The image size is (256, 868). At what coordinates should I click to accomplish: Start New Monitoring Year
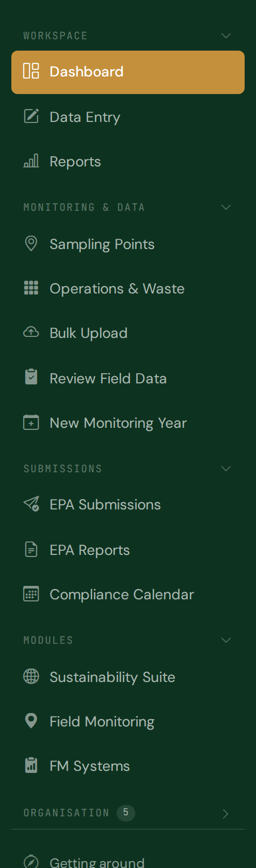[128, 423]
